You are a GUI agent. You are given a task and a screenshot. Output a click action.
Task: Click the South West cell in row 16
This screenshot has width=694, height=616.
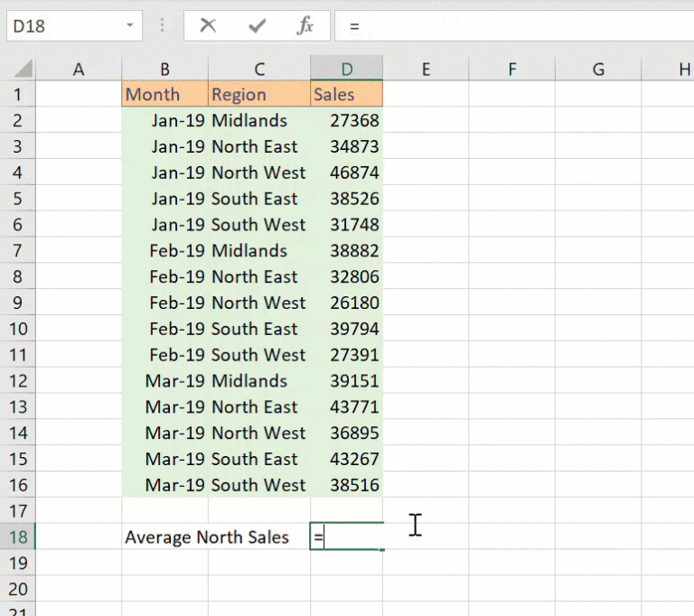(x=259, y=485)
